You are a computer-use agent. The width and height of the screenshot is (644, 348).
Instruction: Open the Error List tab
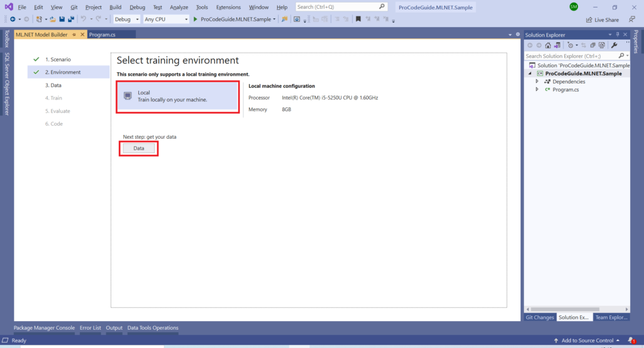click(x=91, y=328)
